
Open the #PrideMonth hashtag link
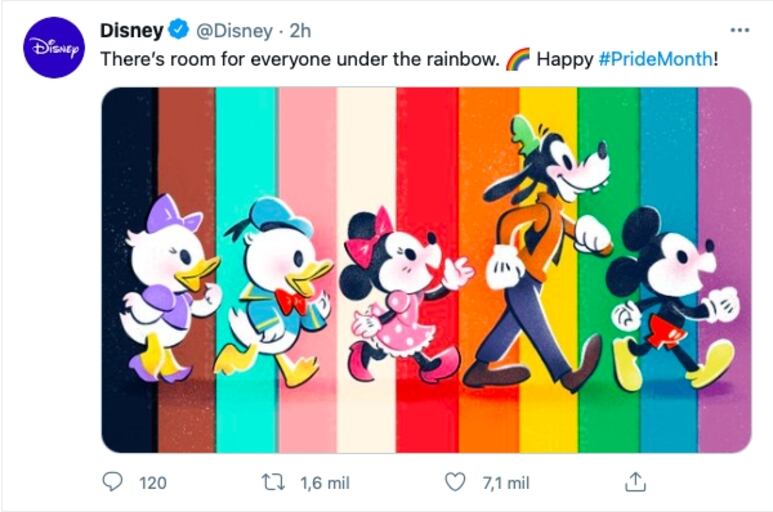coord(655,59)
